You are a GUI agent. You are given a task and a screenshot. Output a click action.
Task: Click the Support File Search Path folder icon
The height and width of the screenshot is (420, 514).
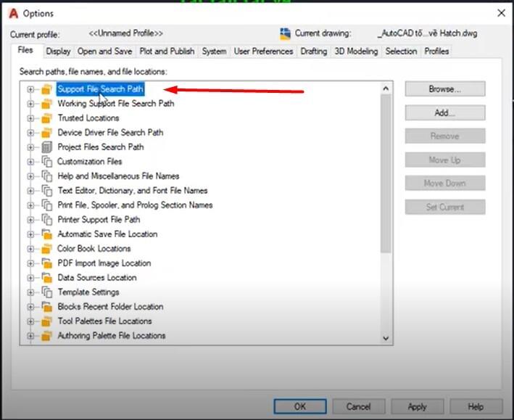click(x=46, y=89)
